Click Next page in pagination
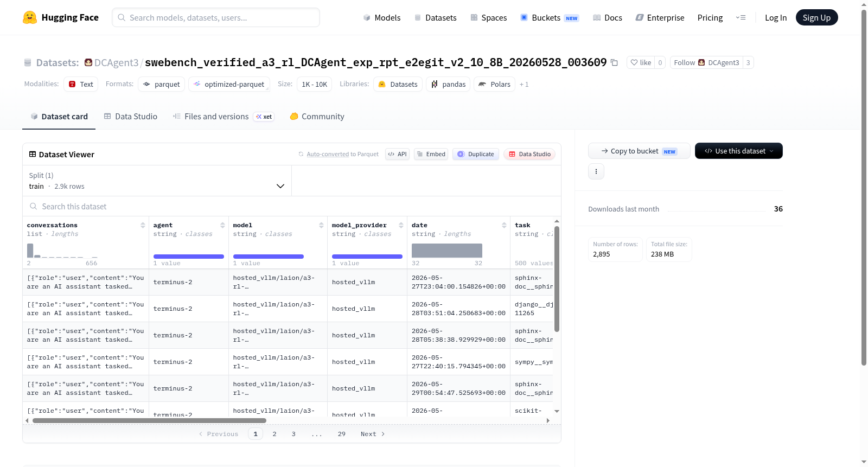This screenshot has width=868, height=467. [373, 434]
